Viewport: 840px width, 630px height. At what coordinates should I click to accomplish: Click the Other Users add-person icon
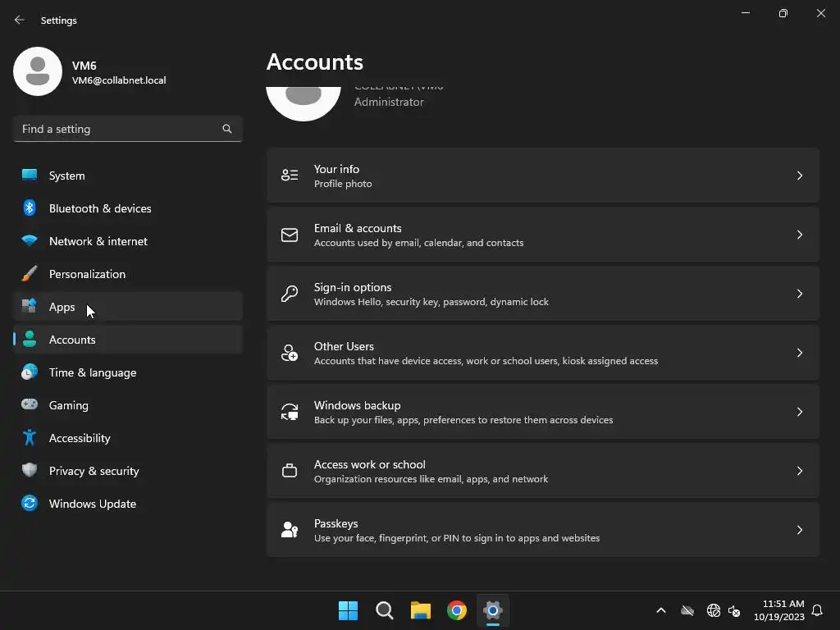(290, 353)
